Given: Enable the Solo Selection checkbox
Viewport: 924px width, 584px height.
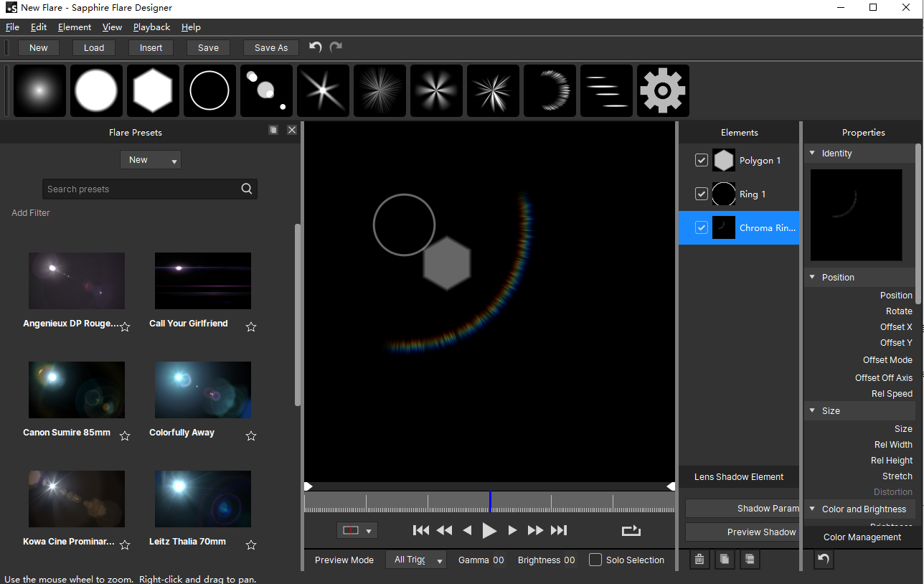Looking at the screenshot, I should pyautogui.click(x=595, y=560).
